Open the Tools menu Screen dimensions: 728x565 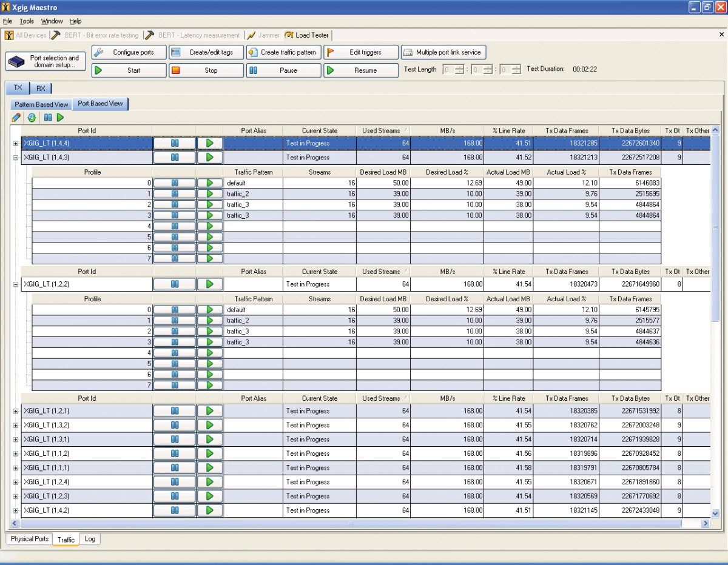(27, 21)
